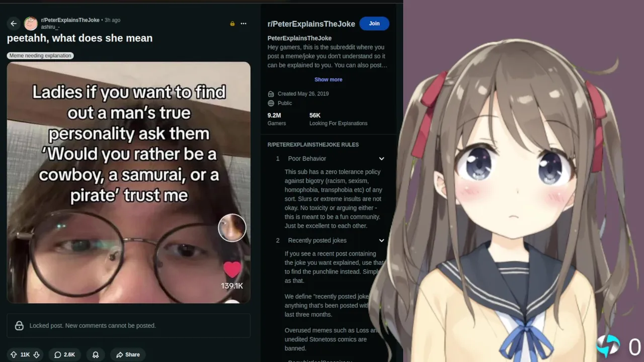Click the TikTok profile avatar circle

(232, 228)
